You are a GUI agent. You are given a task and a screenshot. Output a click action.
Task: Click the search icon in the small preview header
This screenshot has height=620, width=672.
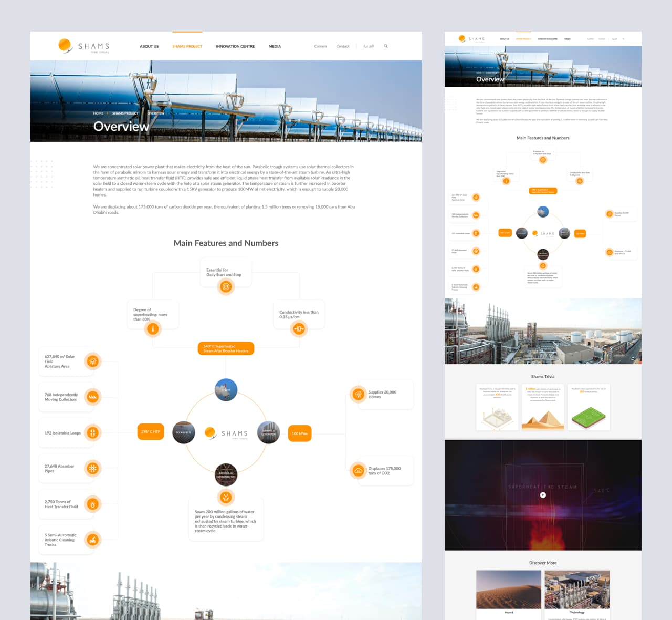tap(624, 39)
